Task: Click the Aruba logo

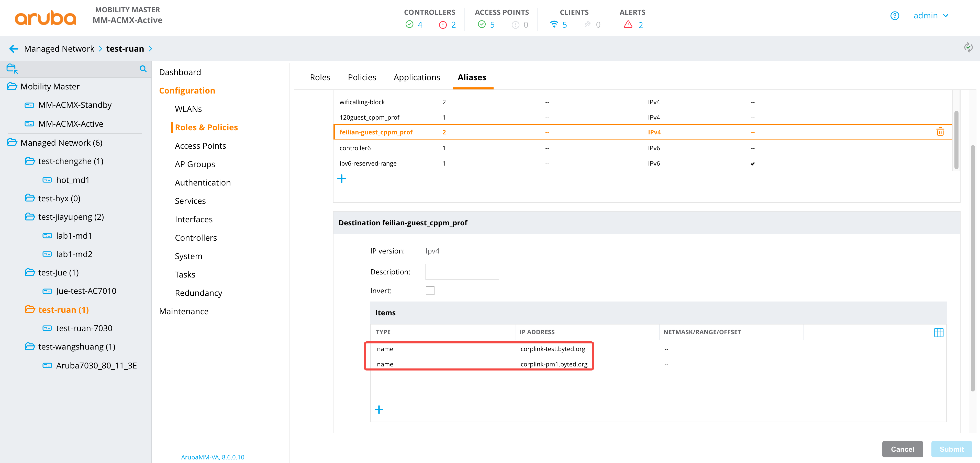Action: click(x=45, y=18)
